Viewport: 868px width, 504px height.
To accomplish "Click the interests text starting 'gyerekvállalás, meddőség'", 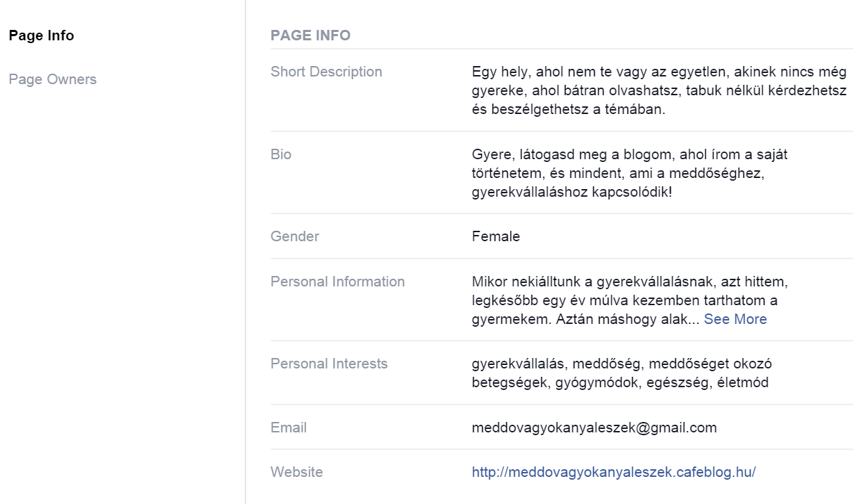I will coord(622,373).
